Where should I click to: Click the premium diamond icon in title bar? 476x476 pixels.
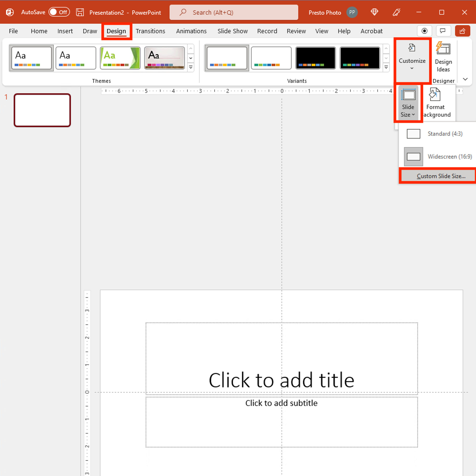pyautogui.click(x=374, y=12)
